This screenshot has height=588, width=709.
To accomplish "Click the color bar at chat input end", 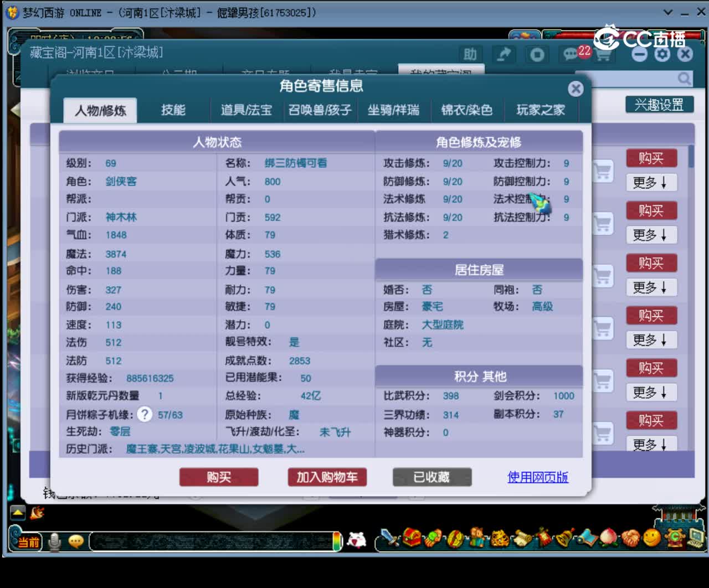I will (x=337, y=541).
